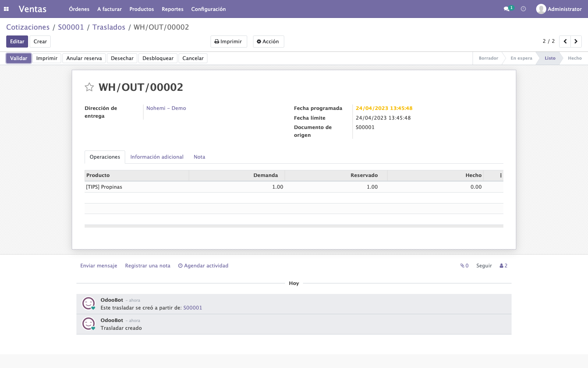This screenshot has height=368, width=588.
Task: Go to Traslados breadcrumb
Action: click(109, 27)
